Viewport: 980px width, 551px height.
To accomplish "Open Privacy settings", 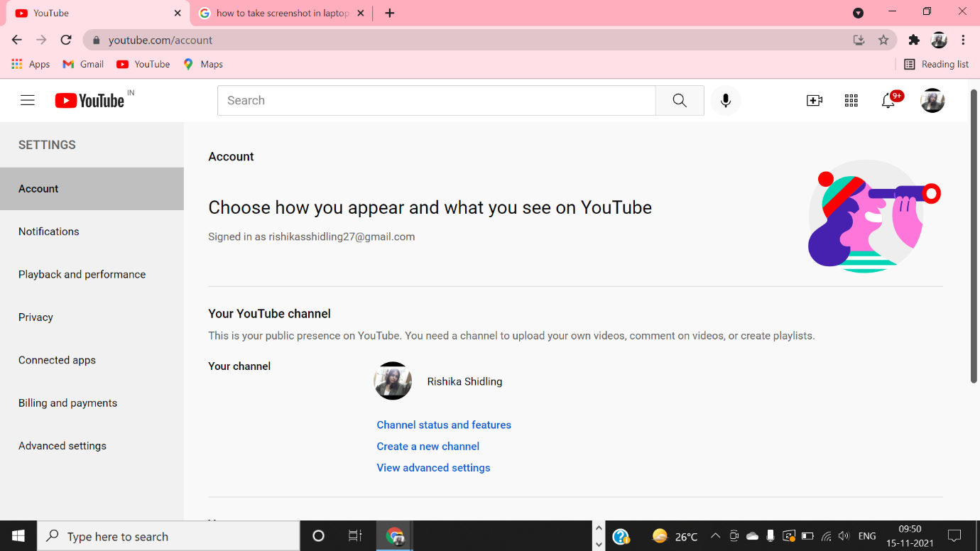I will pos(92,317).
